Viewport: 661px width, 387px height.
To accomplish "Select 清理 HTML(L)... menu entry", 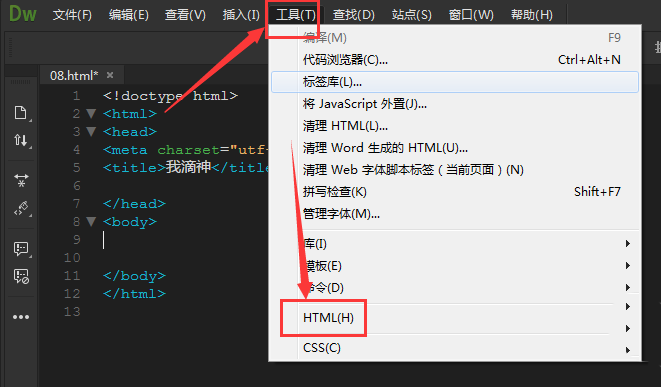I will [x=455, y=126].
